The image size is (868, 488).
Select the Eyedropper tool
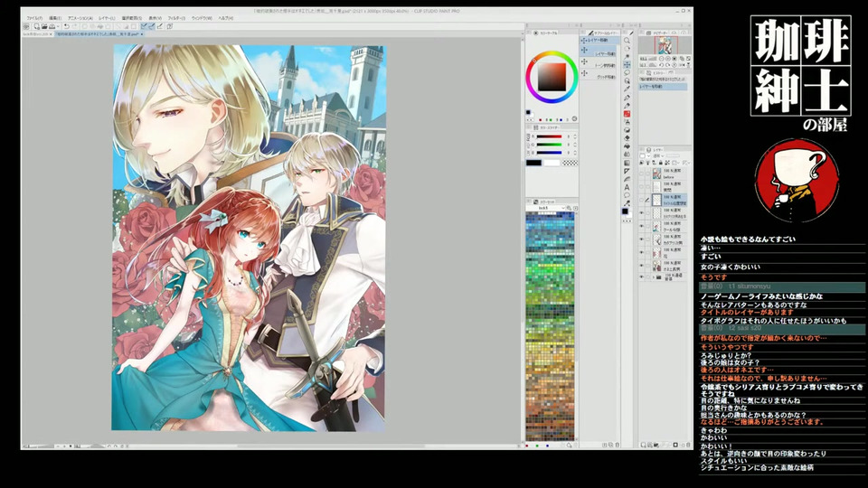tap(627, 89)
